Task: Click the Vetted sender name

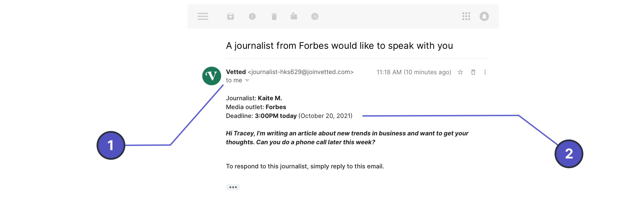Action: [x=236, y=72]
